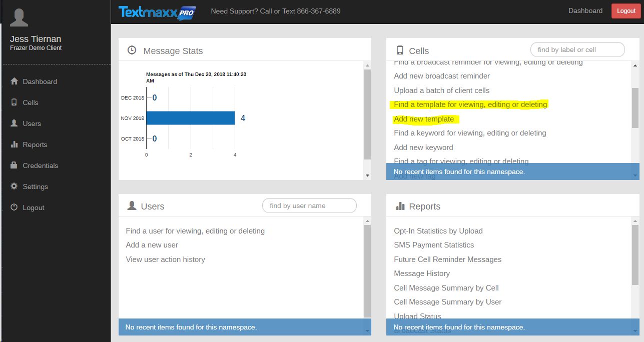Screen dimensions: 644x342
Task: Click the home icon beside Dashboard in sidebar
Action: (x=14, y=81)
